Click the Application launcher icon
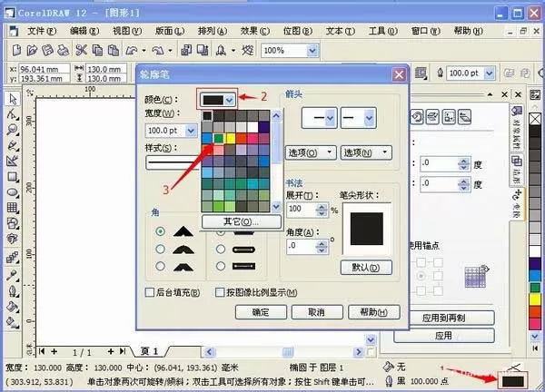Screen dimensions: 545x392 pyautogui.click(x=221, y=51)
